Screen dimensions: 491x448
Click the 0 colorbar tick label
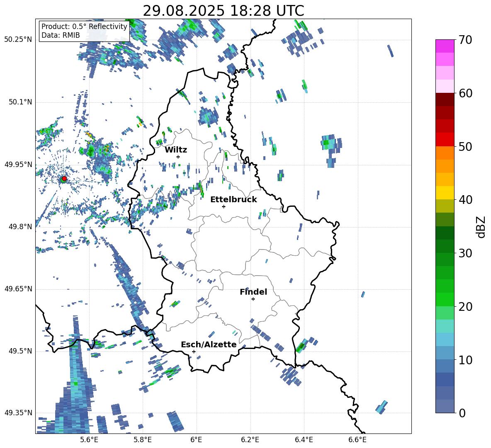(462, 413)
